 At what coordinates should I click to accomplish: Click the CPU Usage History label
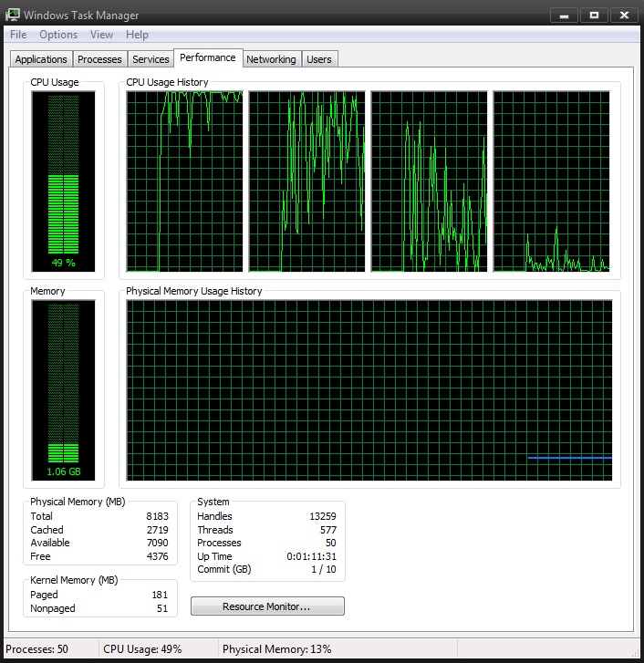[168, 82]
